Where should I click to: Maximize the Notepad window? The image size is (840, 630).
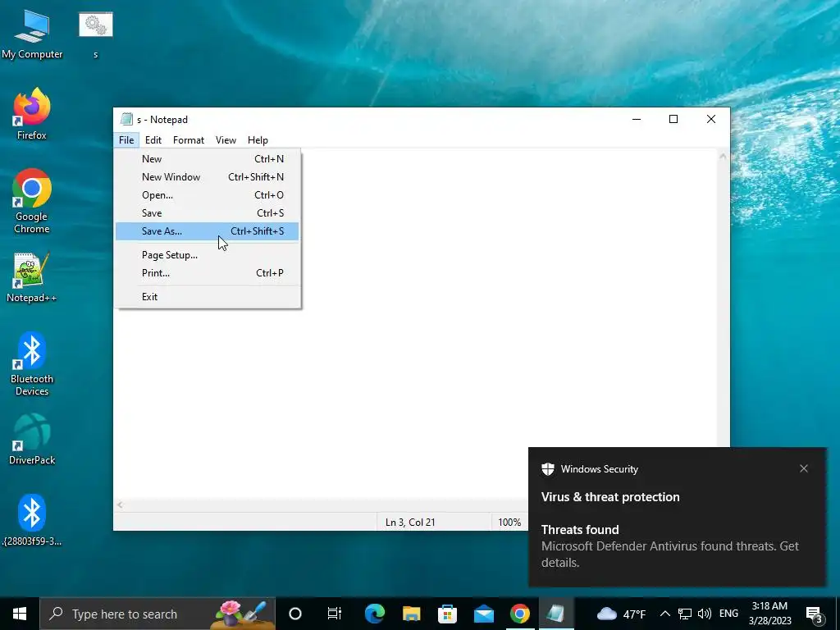pyautogui.click(x=673, y=119)
